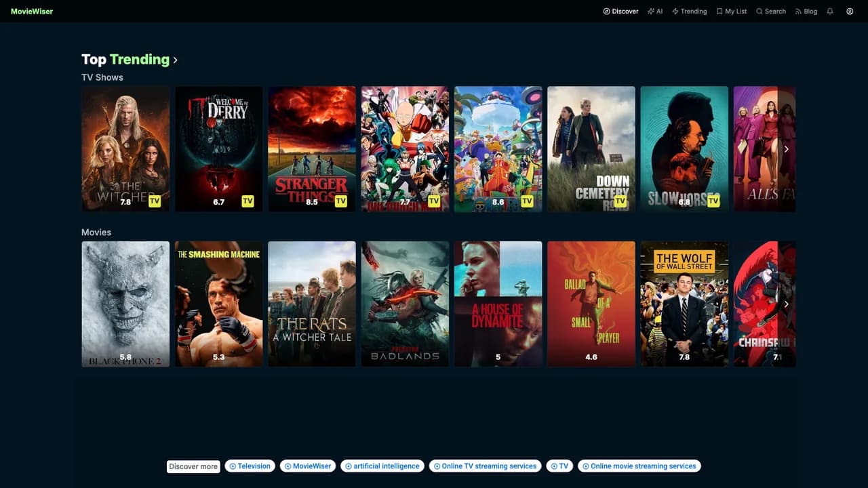Viewport: 868px width, 488px height.
Task: Open the One-Punch Man anime poster
Action: click(x=405, y=149)
